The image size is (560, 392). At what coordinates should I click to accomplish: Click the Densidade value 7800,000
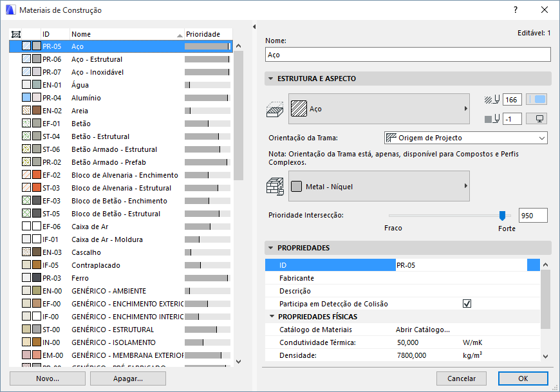411,355
